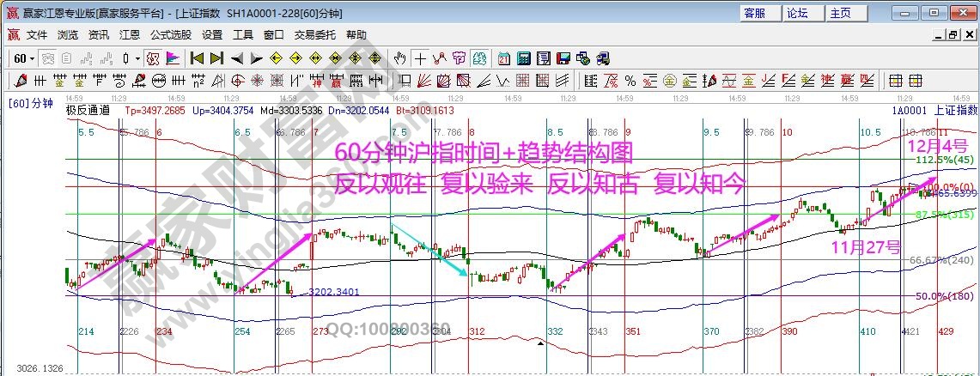Open the 江恩 menu
Screen dimensions: 980x376
130,35
